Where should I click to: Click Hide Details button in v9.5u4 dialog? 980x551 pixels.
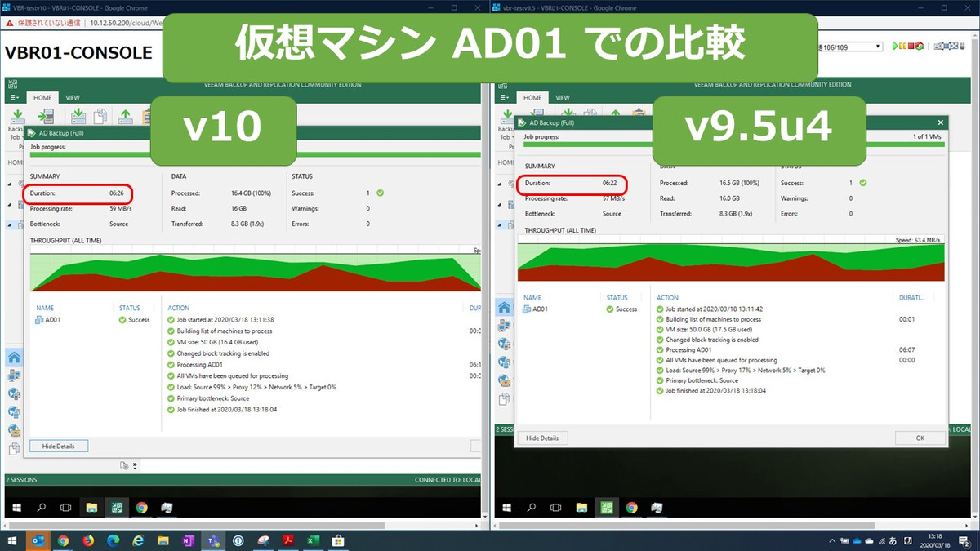(x=542, y=438)
